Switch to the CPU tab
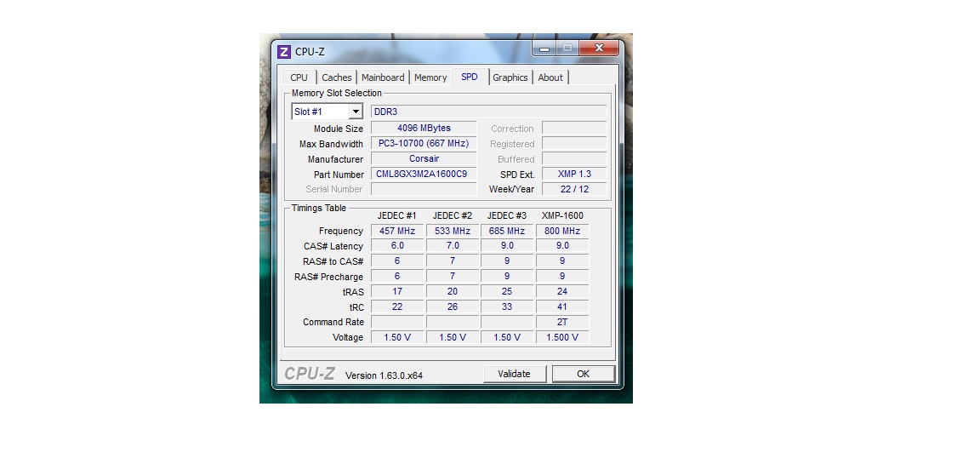The width and height of the screenshot is (980, 464). pos(299,77)
